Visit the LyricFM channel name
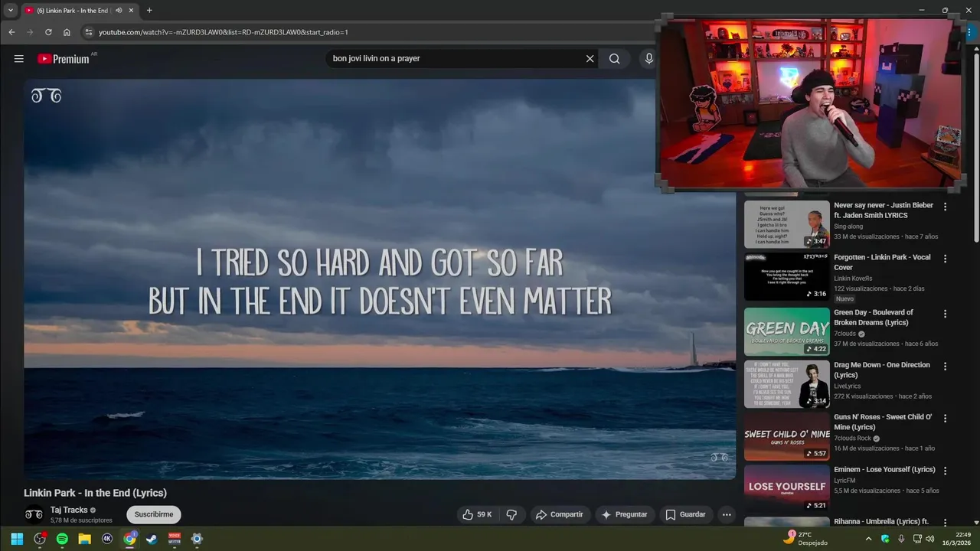 [x=844, y=481]
